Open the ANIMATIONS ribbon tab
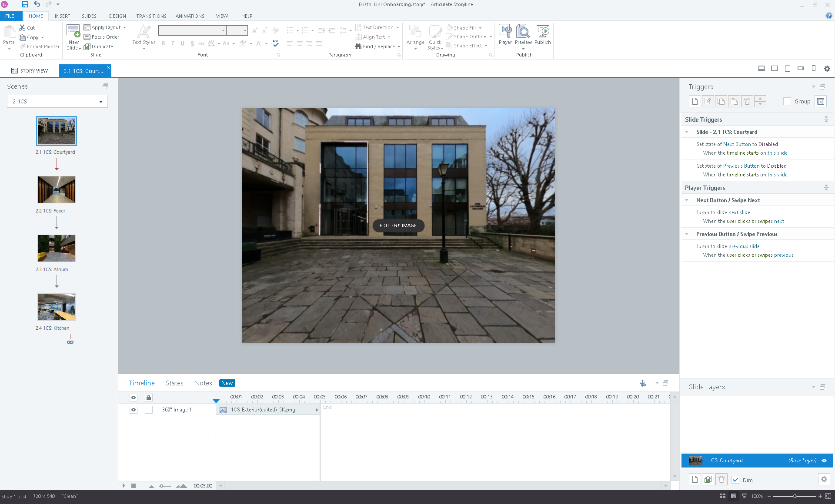The image size is (835, 504). (190, 16)
